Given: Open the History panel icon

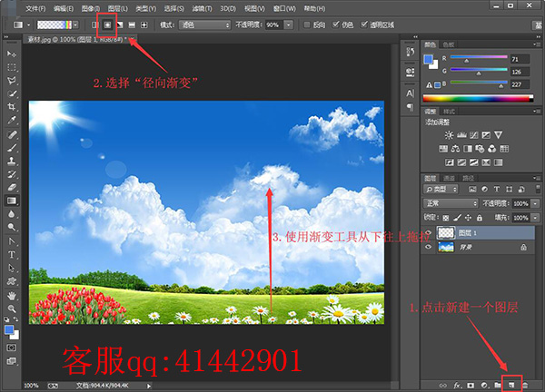Looking at the screenshot, I should (x=411, y=52).
